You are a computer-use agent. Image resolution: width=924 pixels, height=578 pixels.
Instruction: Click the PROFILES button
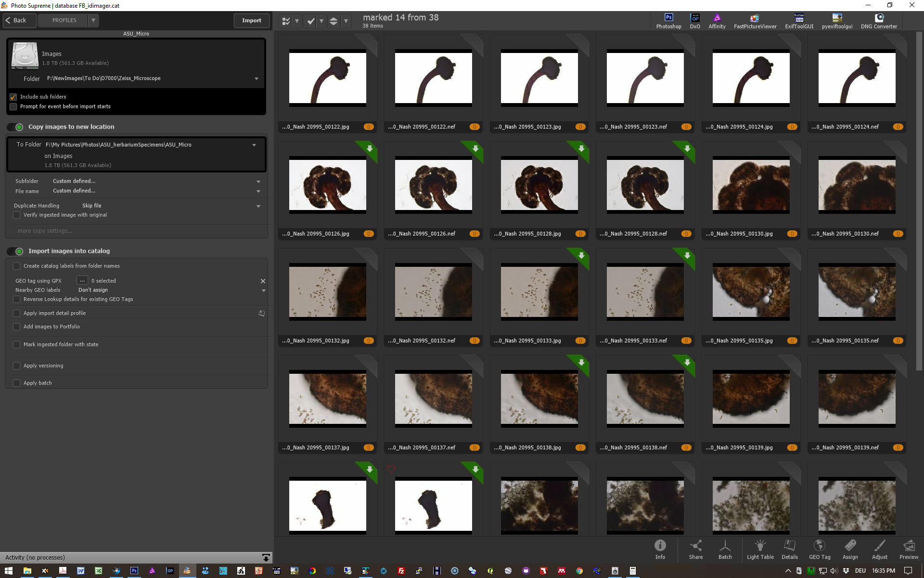coord(64,20)
